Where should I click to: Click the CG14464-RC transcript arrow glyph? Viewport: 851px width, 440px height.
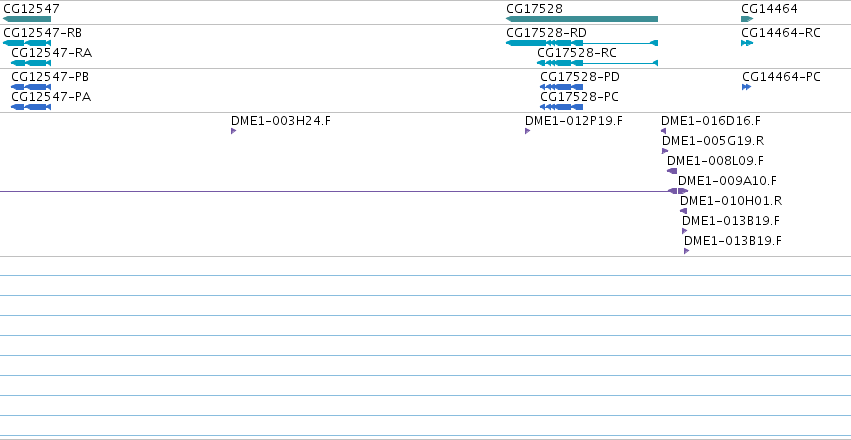pos(747,43)
